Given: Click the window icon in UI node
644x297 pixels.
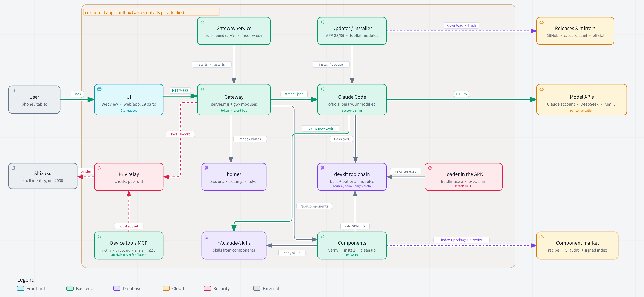Looking at the screenshot, I should point(100,89).
